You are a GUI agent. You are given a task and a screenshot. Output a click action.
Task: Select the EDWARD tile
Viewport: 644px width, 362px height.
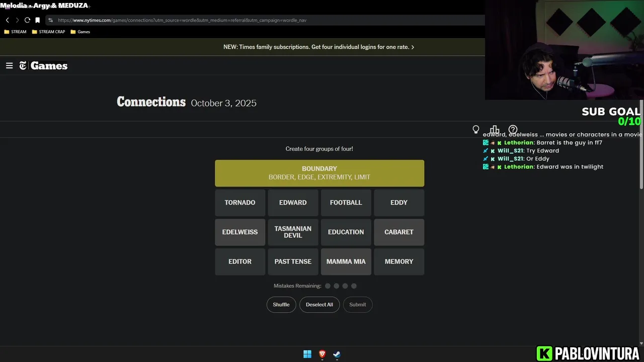click(x=293, y=203)
